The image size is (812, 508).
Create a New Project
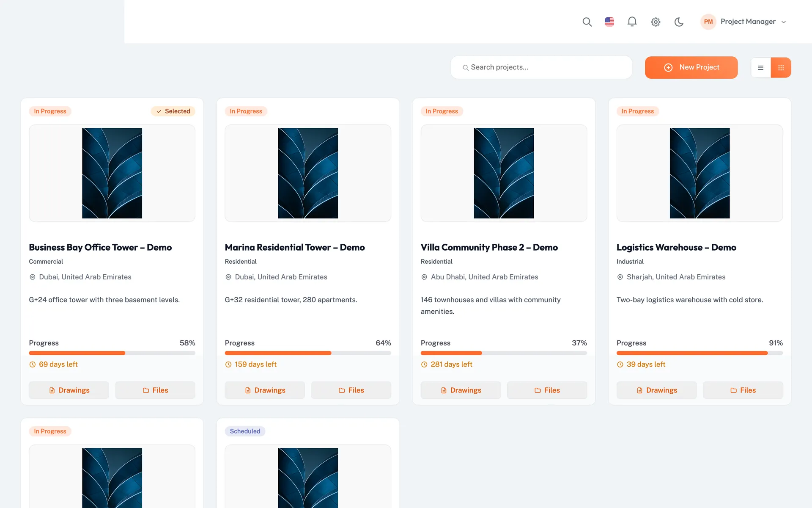(x=691, y=67)
